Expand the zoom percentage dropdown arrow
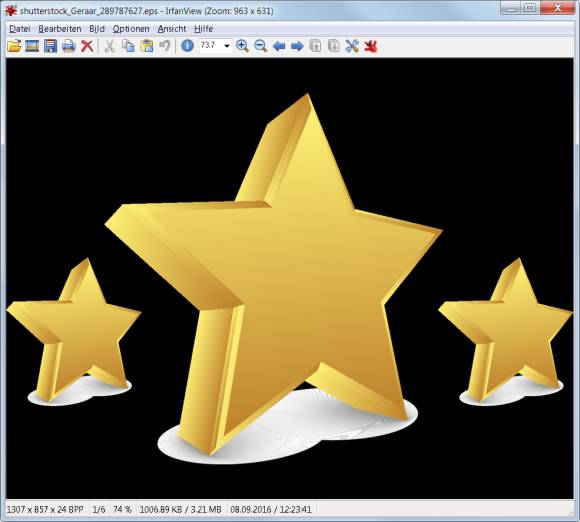Image resolution: width=580 pixels, height=522 pixels. click(x=227, y=46)
